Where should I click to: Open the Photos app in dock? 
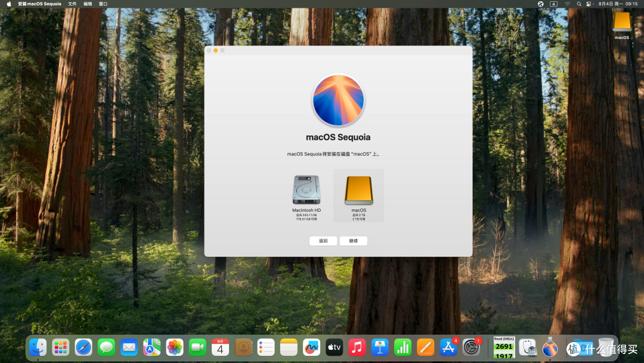(x=175, y=347)
